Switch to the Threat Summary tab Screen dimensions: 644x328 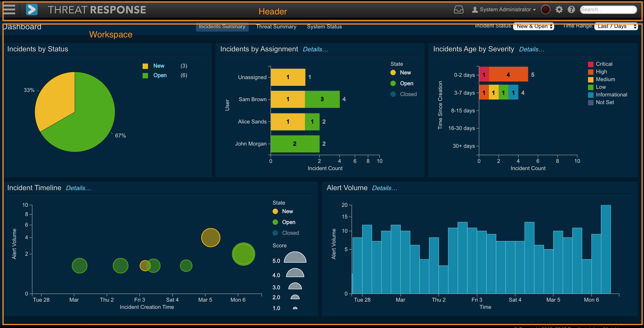[x=276, y=26]
